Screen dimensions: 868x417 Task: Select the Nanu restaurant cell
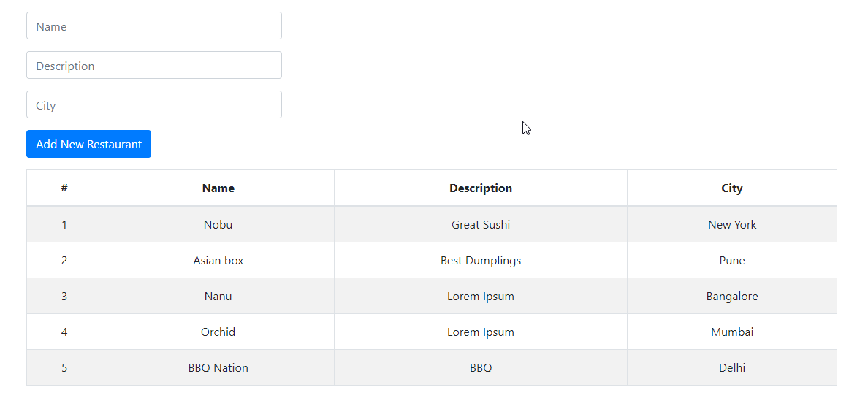pos(218,296)
